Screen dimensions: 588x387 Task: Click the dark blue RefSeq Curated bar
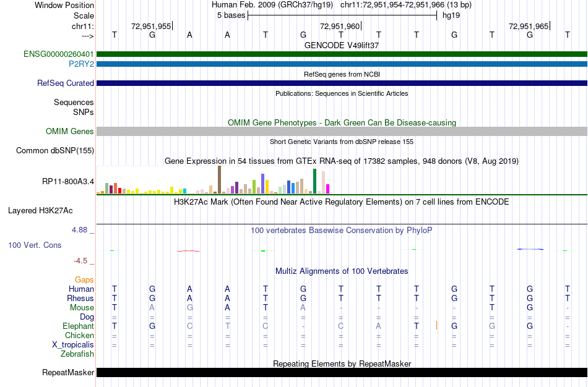tap(342, 83)
